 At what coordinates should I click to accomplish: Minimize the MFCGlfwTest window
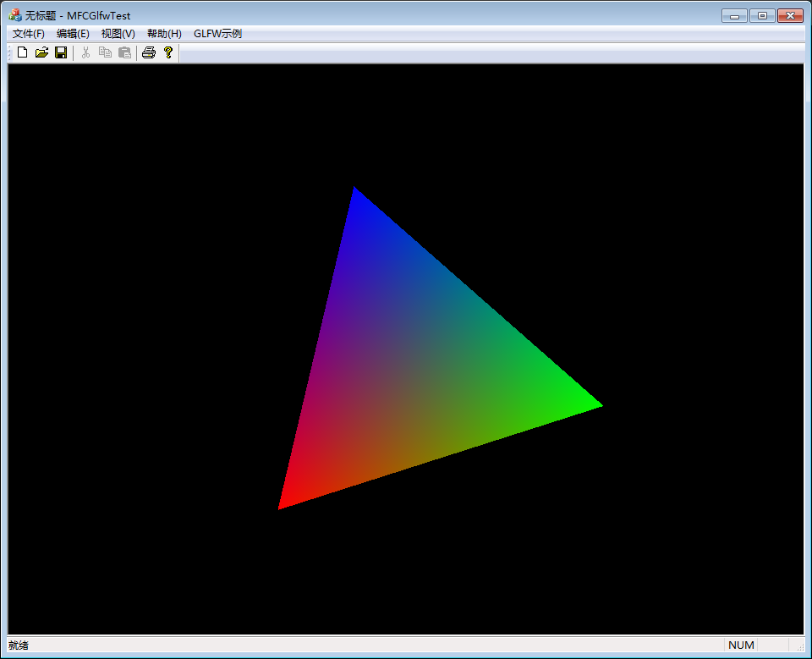click(x=734, y=15)
